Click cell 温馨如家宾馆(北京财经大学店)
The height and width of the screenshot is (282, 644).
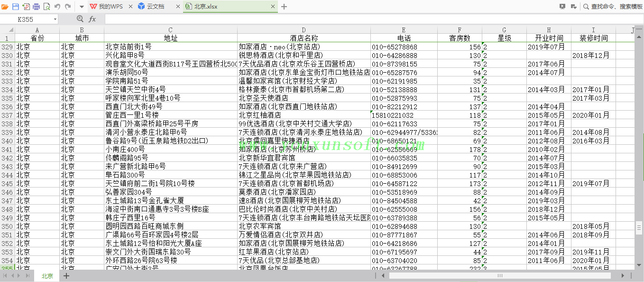point(304,81)
